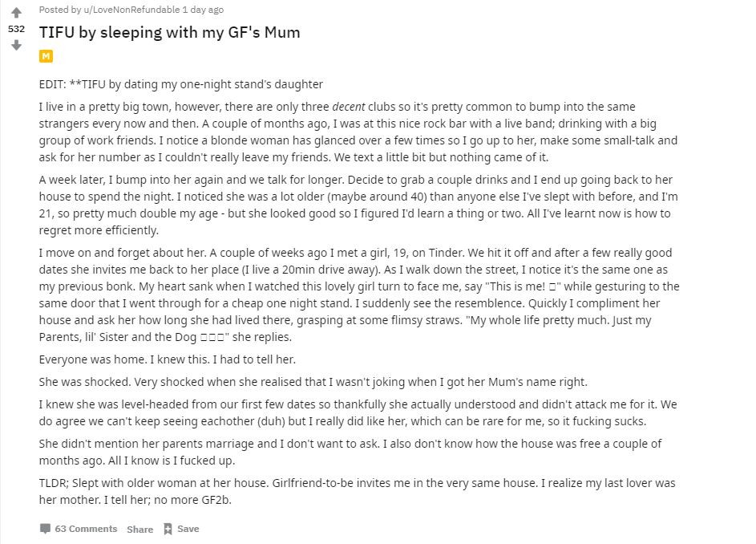The image size is (756, 544).
Task: Click the "Everyone was home" line
Action: [168, 359]
